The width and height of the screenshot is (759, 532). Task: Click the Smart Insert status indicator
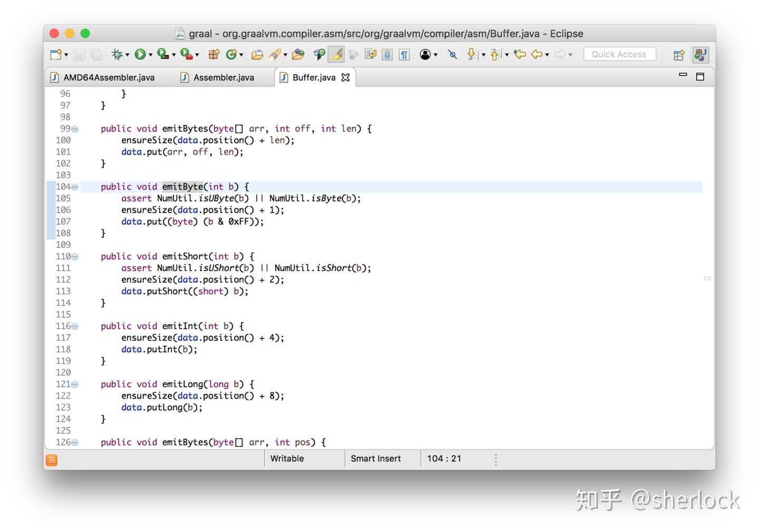tap(376, 459)
